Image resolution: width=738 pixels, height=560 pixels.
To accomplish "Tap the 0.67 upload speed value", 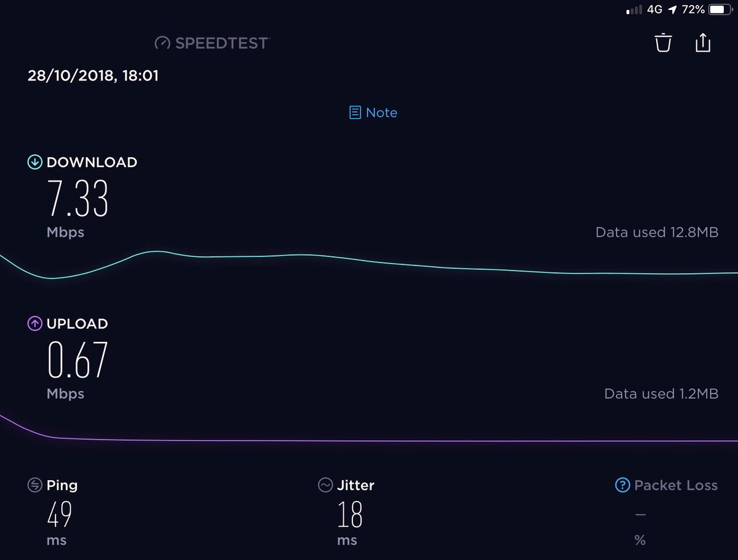I will click(77, 360).
